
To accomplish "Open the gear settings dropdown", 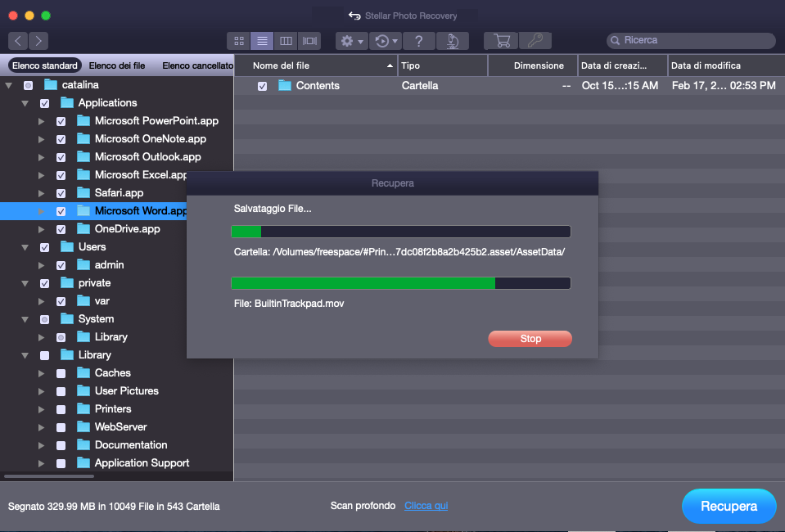I will 351,40.
